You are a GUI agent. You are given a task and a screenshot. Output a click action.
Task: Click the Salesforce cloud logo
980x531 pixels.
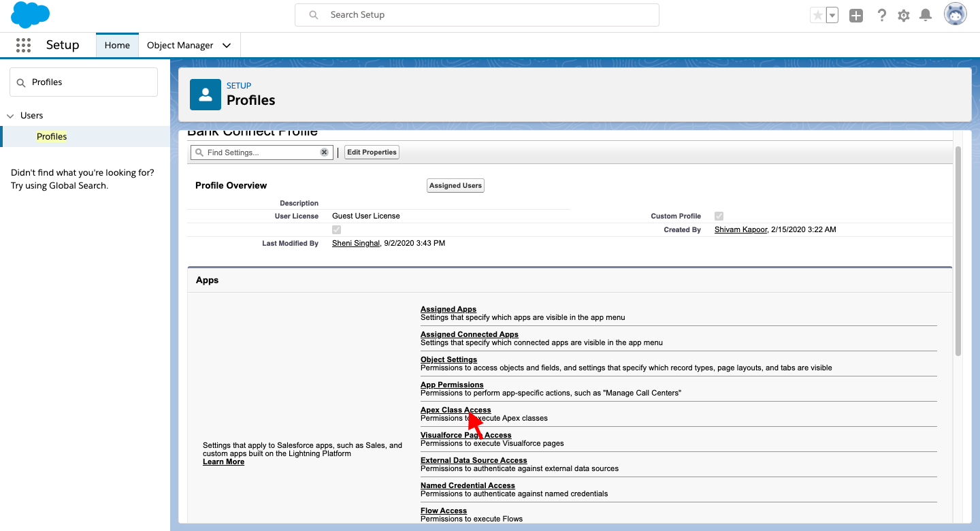point(31,14)
